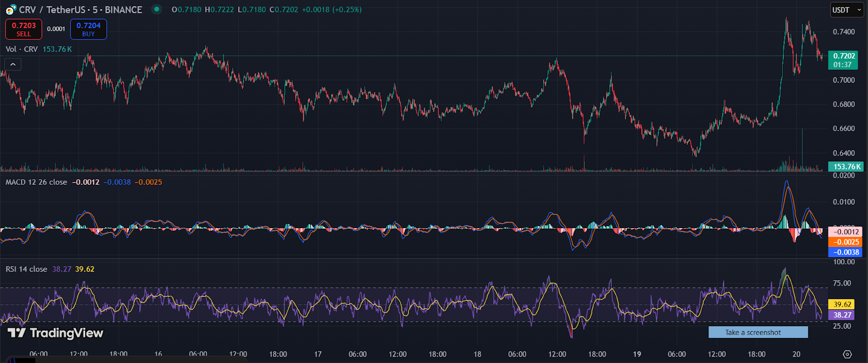Select the Vol · CRV indicator legend

point(22,49)
